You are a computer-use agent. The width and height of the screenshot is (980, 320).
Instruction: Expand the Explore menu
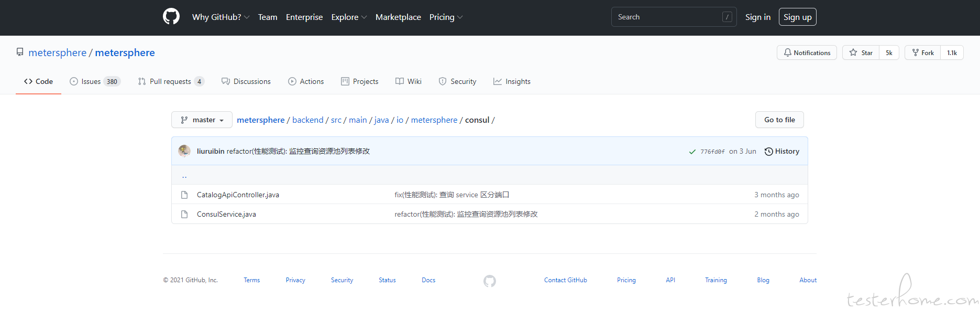[349, 17]
